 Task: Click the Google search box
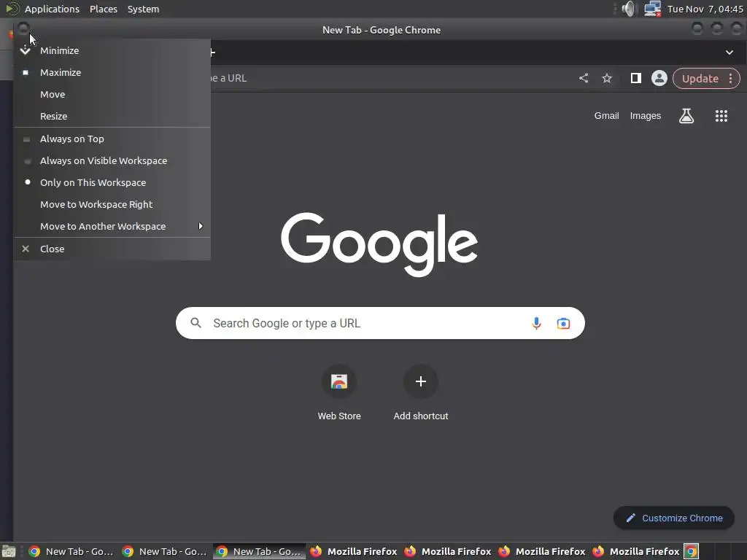tap(380, 323)
